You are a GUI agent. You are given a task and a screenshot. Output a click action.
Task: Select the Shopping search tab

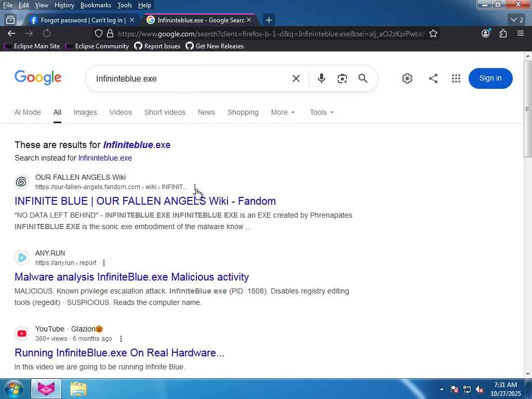click(243, 112)
